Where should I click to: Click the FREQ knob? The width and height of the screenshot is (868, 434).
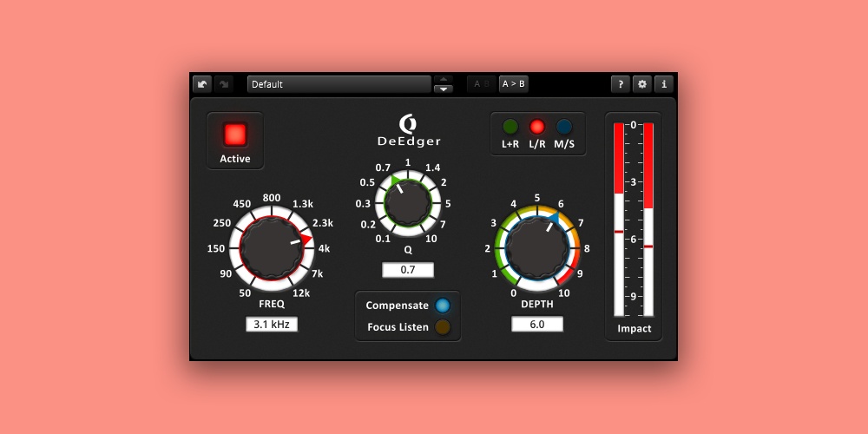pos(272,247)
